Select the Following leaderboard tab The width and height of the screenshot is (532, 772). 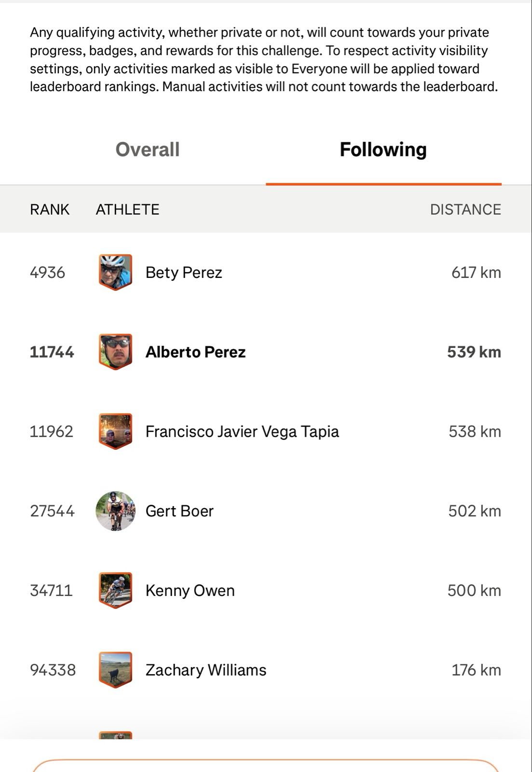[x=383, y=150]
